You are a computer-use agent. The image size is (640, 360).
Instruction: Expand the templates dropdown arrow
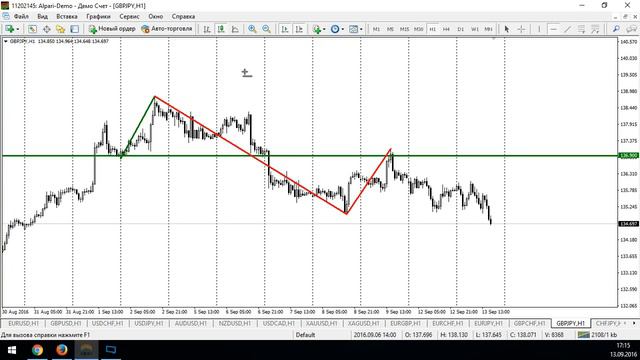tap(361, 29)
